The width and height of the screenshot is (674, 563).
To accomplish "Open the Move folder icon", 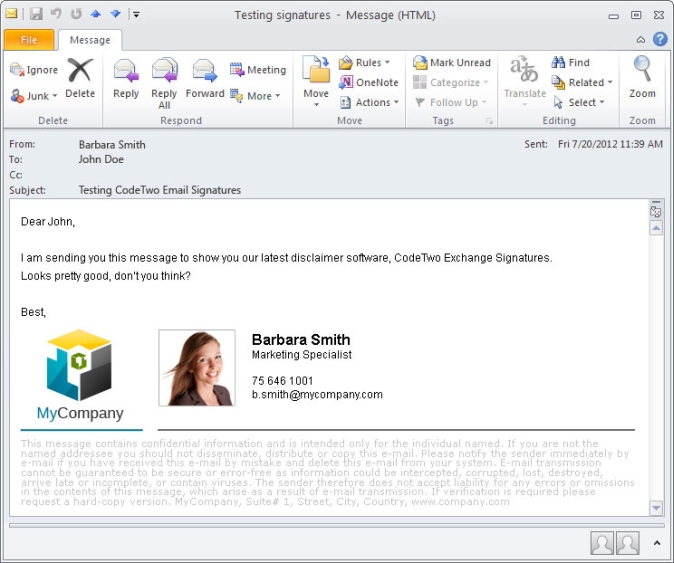I will 316,69.
